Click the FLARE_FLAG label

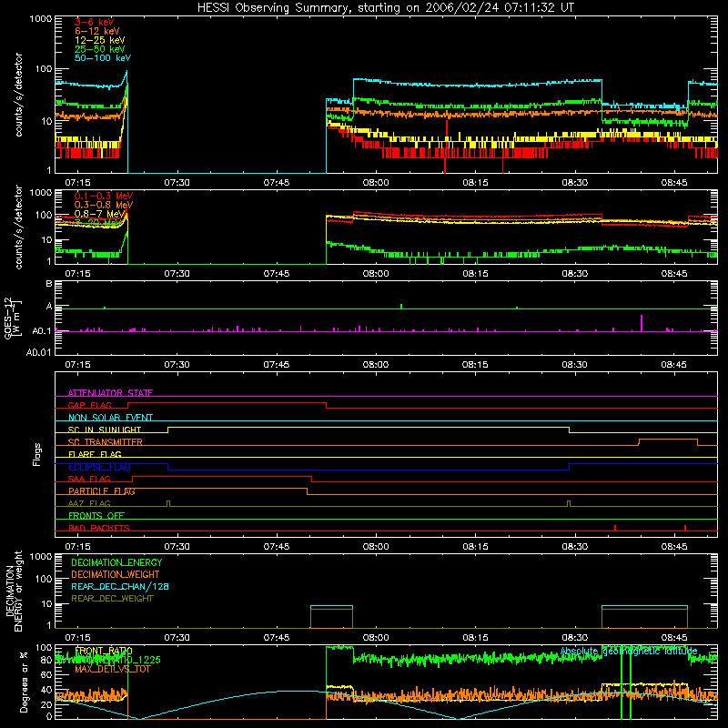(95, 454)
